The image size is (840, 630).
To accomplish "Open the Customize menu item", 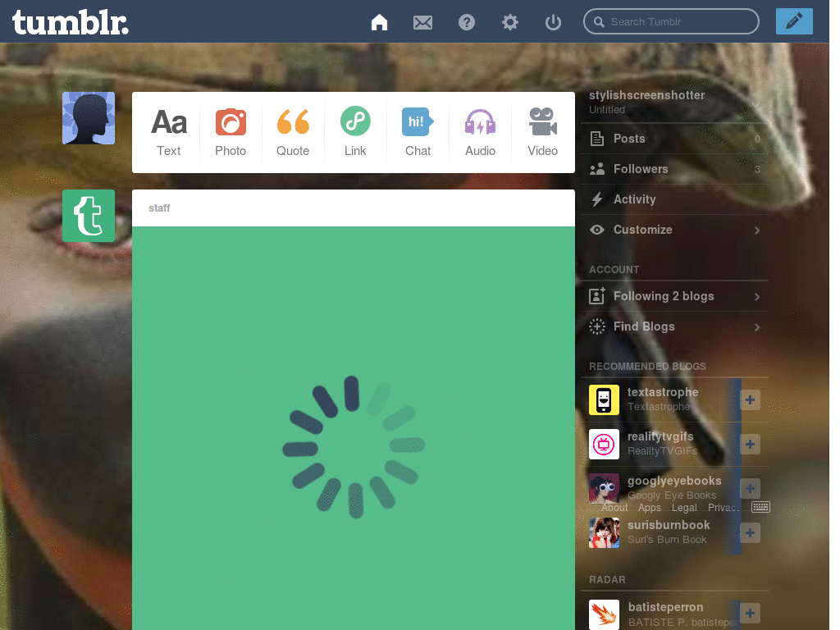I will coord(674,230).
